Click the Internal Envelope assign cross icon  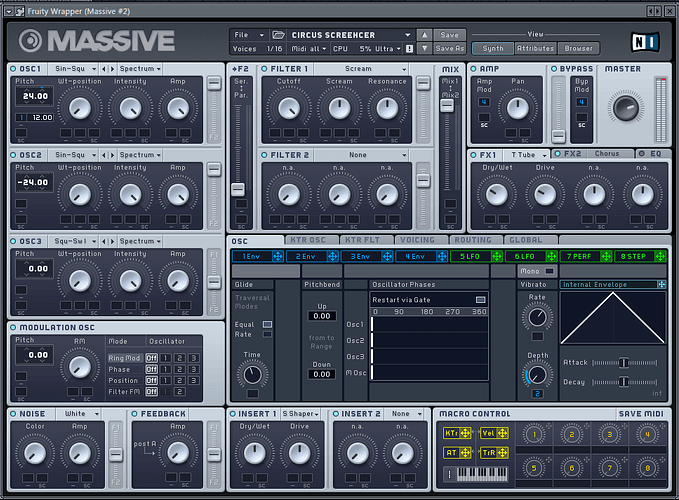point(661,284)
